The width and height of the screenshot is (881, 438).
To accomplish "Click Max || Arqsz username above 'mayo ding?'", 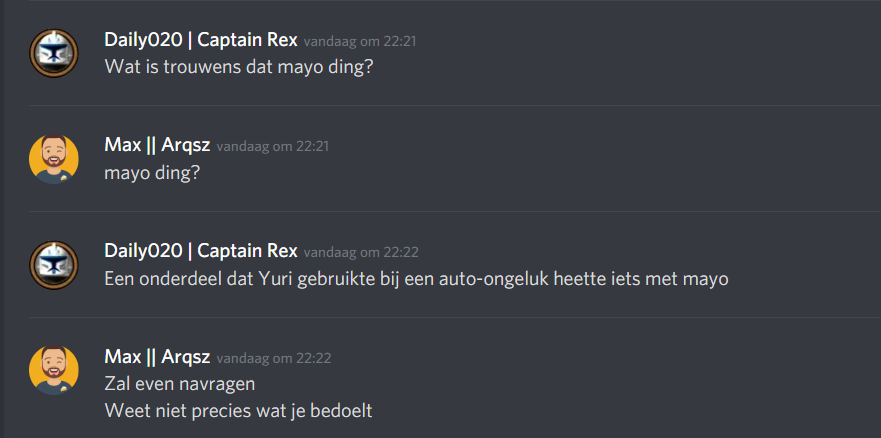I will 157,146.
